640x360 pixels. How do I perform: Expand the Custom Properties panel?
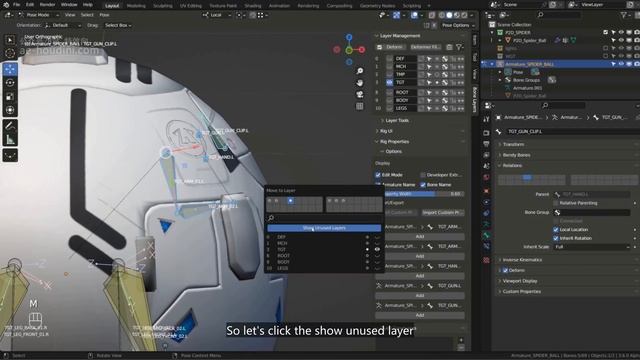click(x=521, y=292)
